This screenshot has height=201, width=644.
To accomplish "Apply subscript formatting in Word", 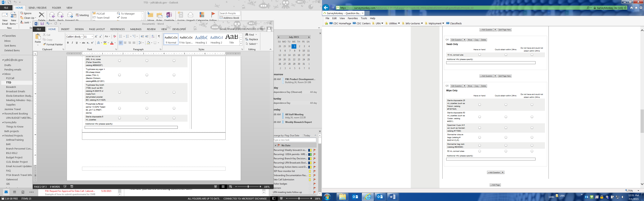I will click(88, 43).
